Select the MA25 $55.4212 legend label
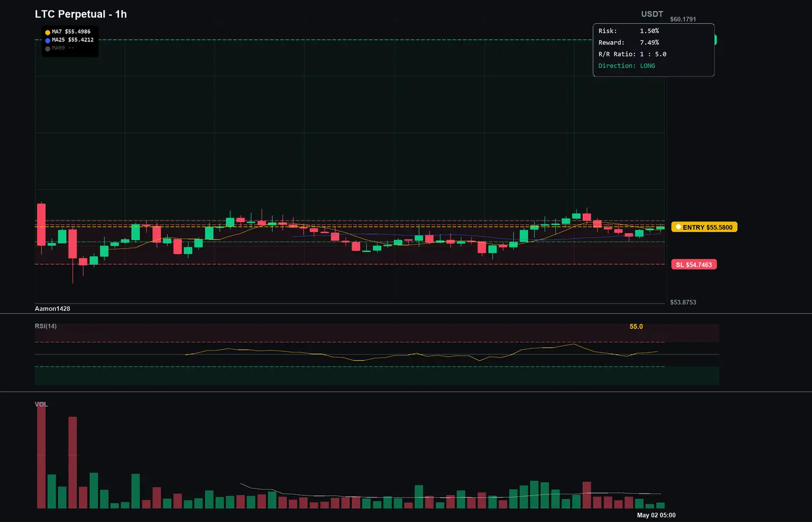812x522 pixels. pyautogui.click(x=72, y=40)
